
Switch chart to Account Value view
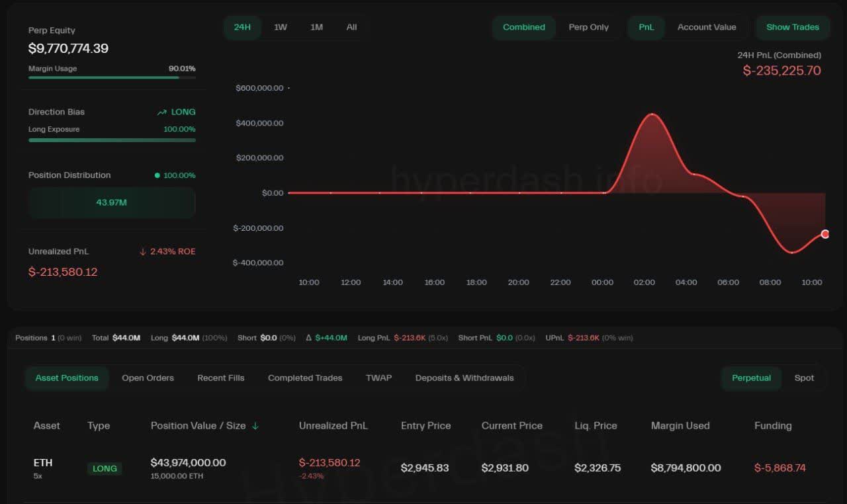706,27
